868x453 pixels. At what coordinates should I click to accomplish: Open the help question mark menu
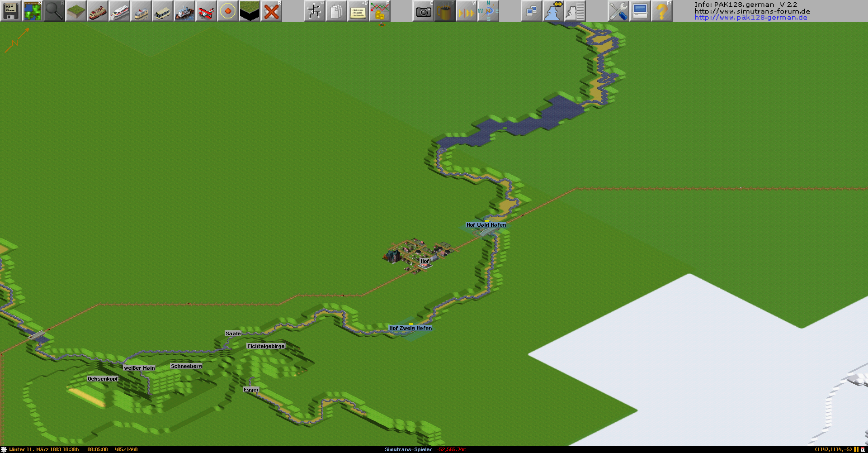coord(661,11)
